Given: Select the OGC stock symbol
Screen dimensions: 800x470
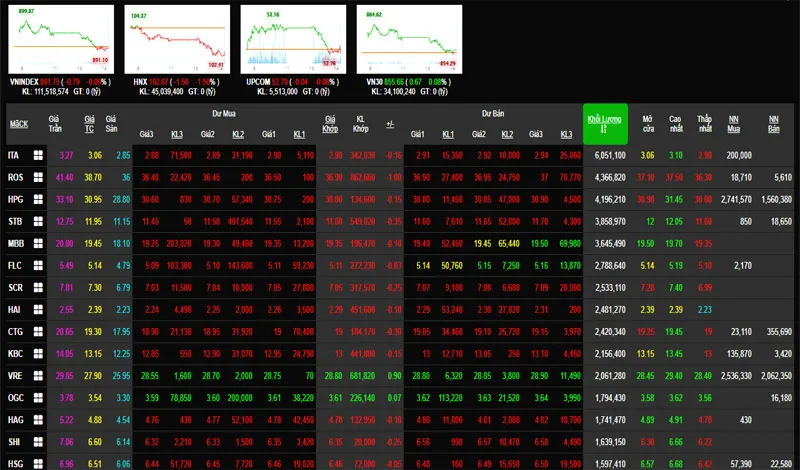Looking at the screenshot, I should [x=16, y=398].
